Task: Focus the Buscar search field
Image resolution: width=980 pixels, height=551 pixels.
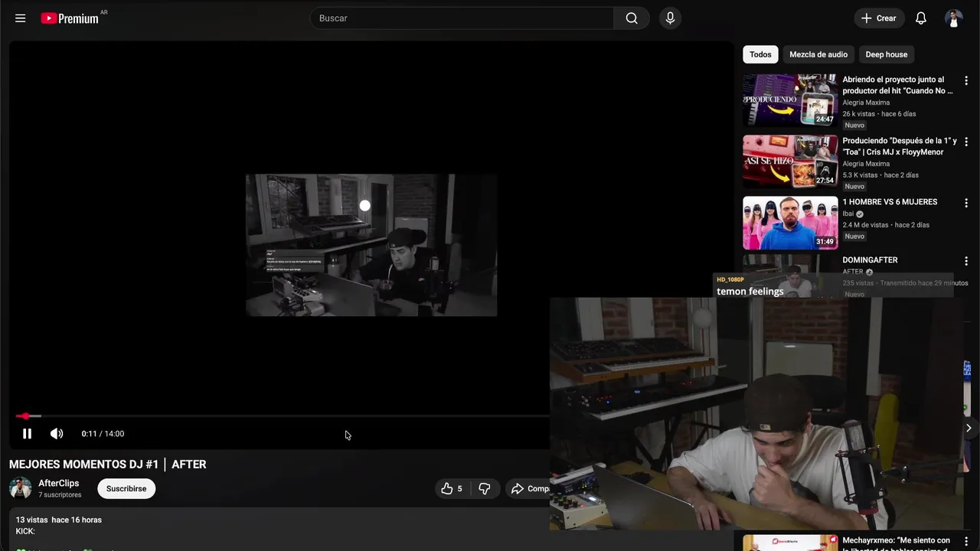Action: tap(462, 18)
